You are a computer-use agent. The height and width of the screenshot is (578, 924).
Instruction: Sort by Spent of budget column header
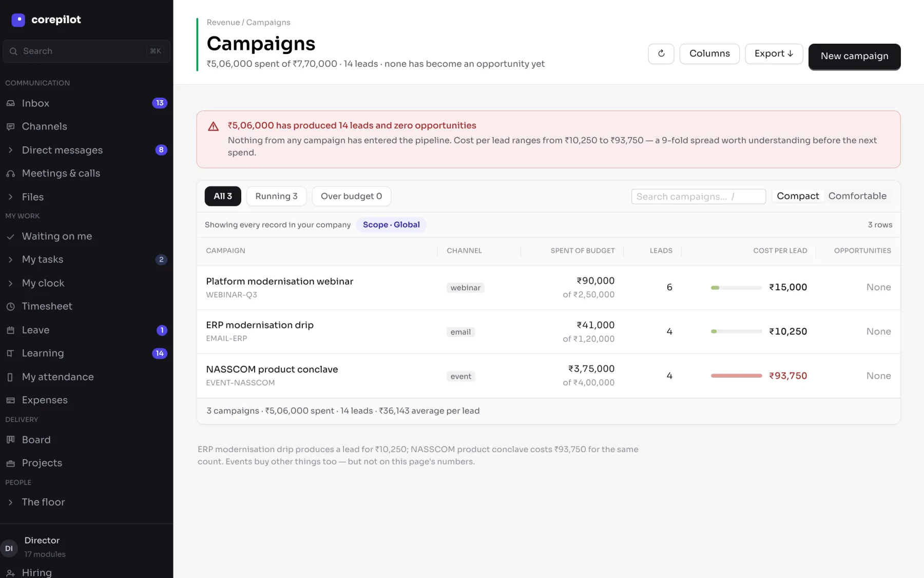582,251
